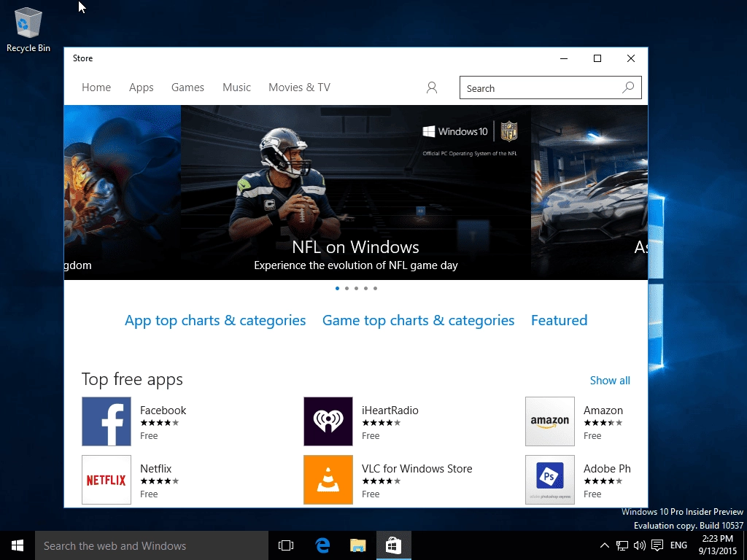Click the Amazon app title text

click(x=603, y=410)
